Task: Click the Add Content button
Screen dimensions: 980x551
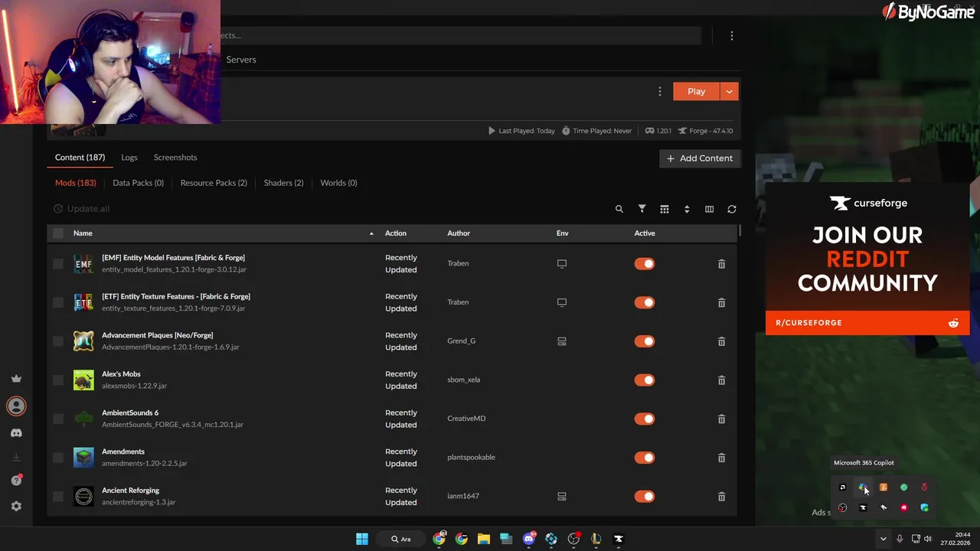Action: click(x=700, y=158)
